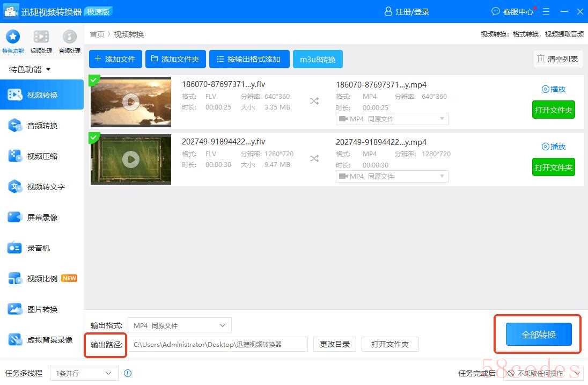Choose 视频转文字 in the sidebar
Viewport: 588px width, 385px height.
pyautogui.click(x=42, y=187)
